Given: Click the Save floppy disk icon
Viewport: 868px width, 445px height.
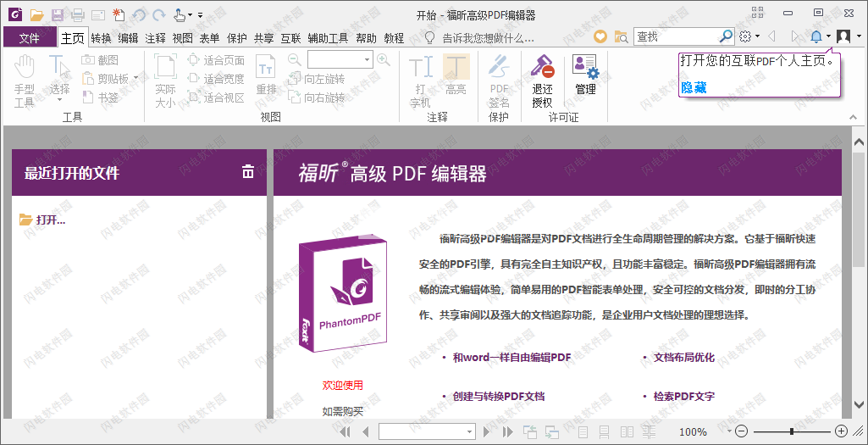Looking at the screenshot, I should pos(58,15).
